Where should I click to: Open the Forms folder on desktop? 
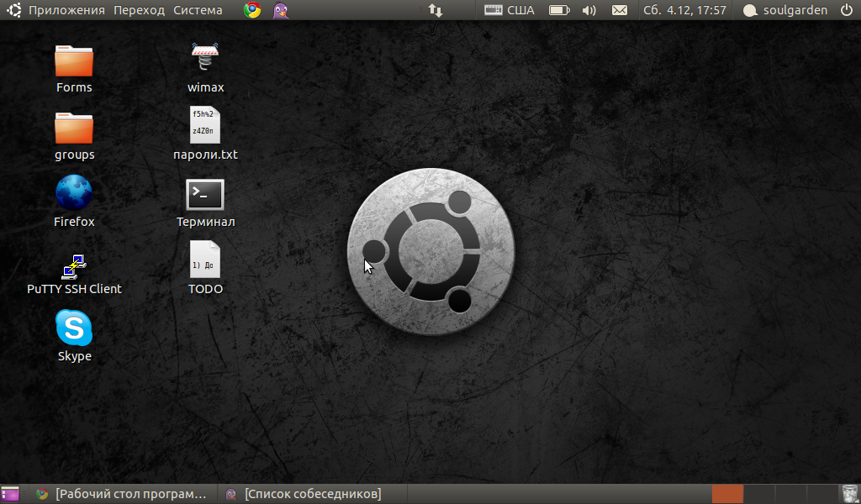click(x=74, y=61)
